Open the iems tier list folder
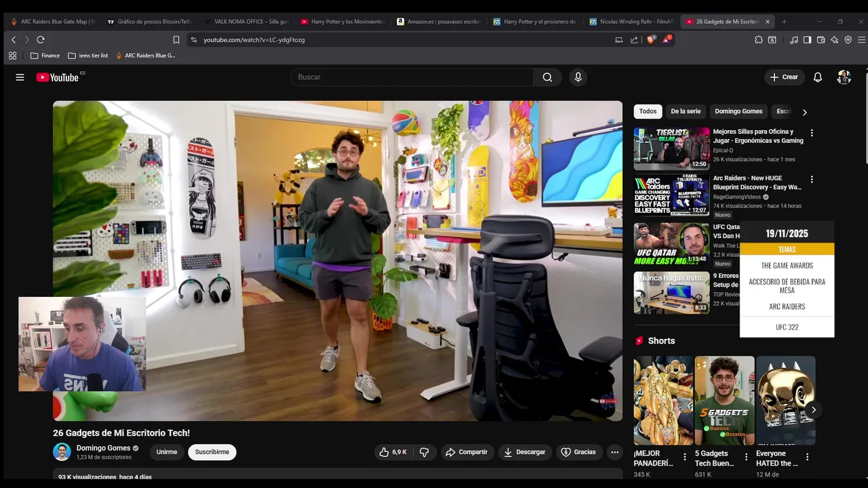Image resolution: width=868 pixels, height=488 pixels. click(x=88, y=56)
